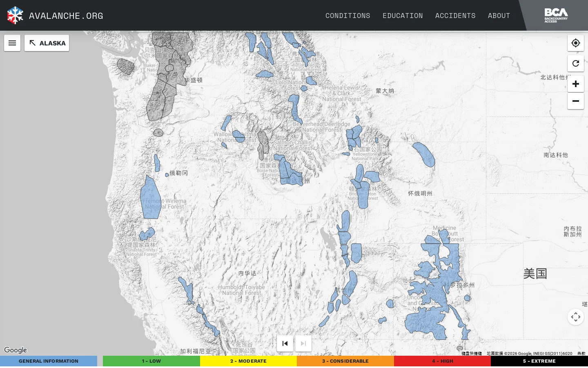The image size is (588, 368).
Task: Click the Avalanche.org snowflake logo
Action: point(15,16)
